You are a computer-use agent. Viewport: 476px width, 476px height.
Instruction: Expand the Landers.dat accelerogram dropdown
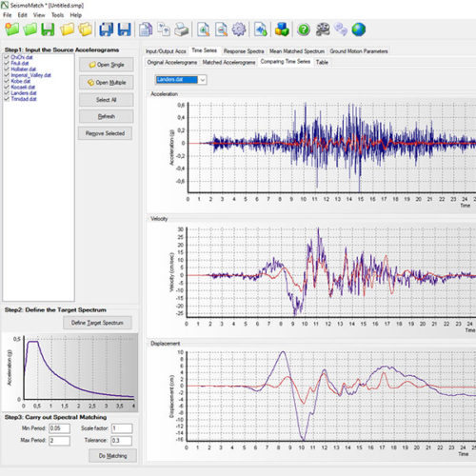(x=203, y=80)
